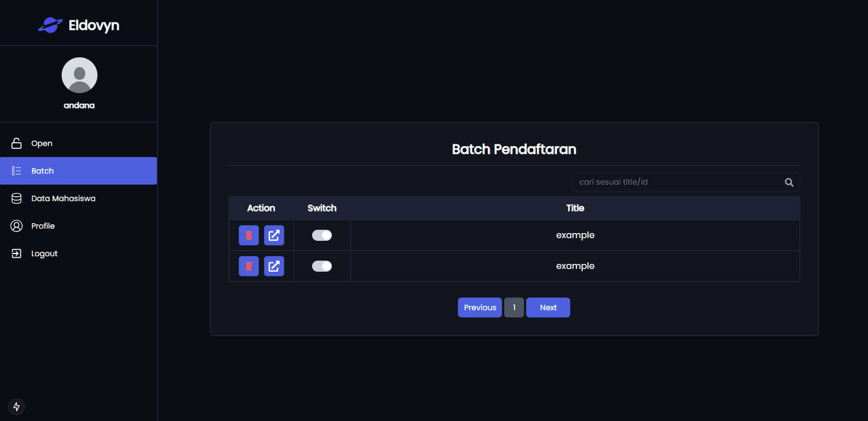Screen dimensions: 868x421
Task: Toggle the switch in the second row
Action: 322,266
